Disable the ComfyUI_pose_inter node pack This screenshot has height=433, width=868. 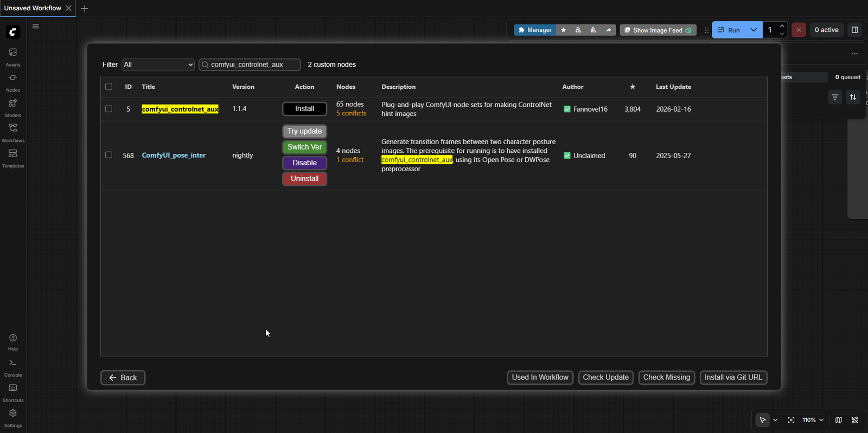pyautogui.click(x=304, y=163)
